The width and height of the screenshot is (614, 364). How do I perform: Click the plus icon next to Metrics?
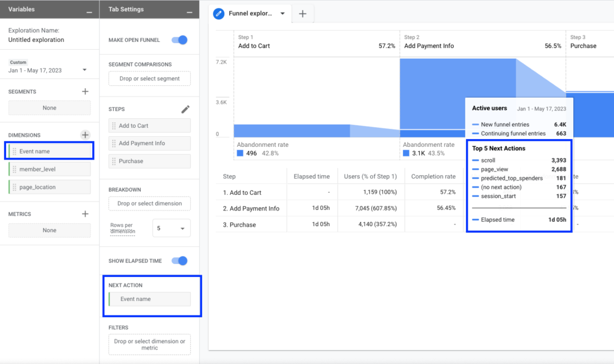(85, 214)
